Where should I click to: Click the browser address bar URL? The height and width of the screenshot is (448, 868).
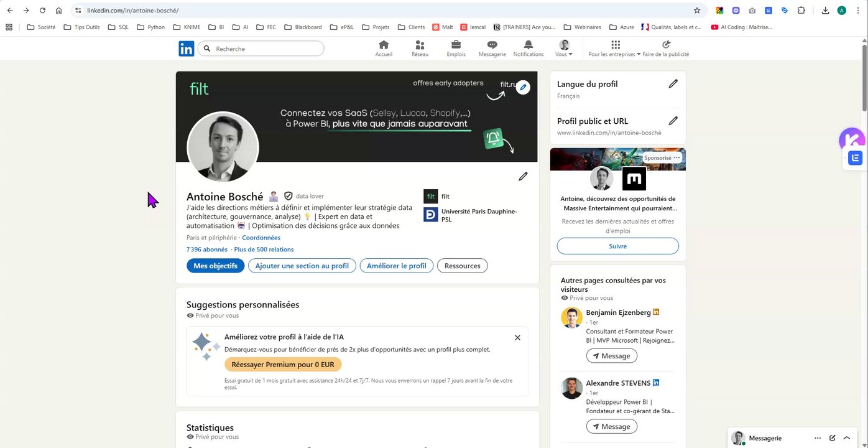click(x=132, y=11)
